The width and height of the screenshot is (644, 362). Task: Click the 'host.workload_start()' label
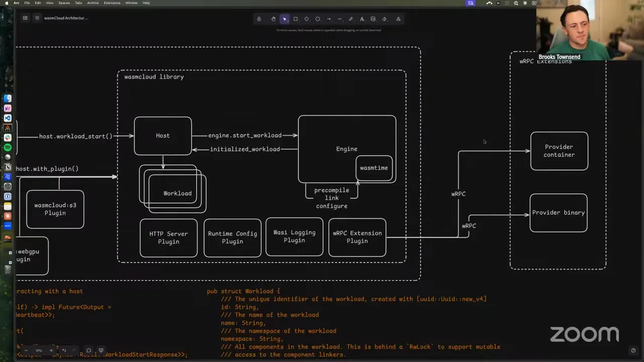click(x=76, y=136)
